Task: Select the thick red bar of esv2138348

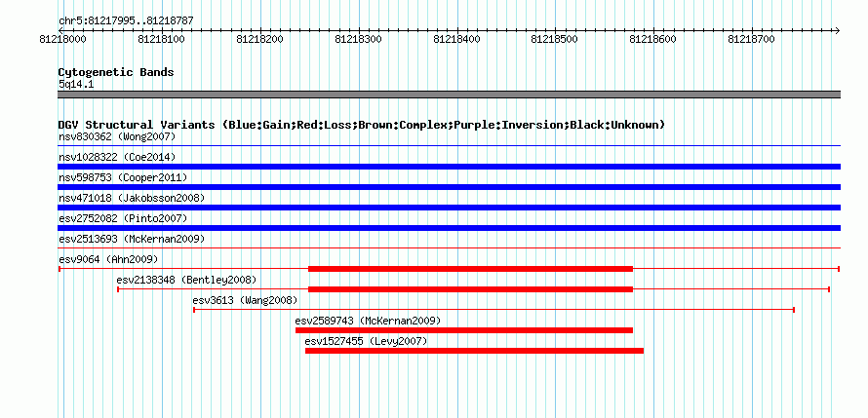Action: coord(470,289)
